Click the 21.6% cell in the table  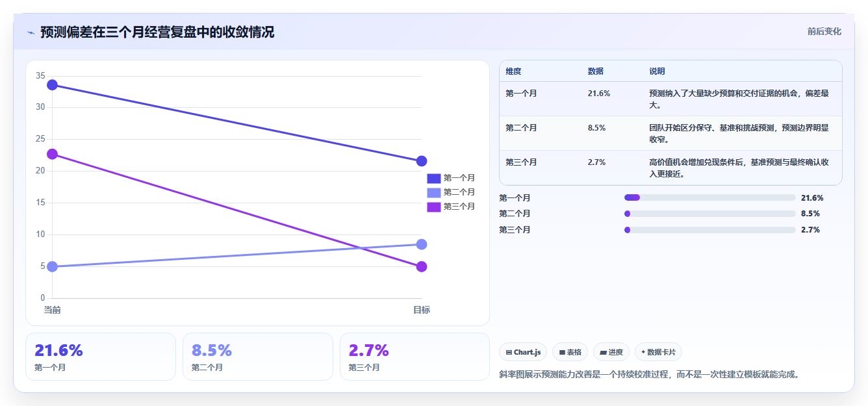pos(599,94)
